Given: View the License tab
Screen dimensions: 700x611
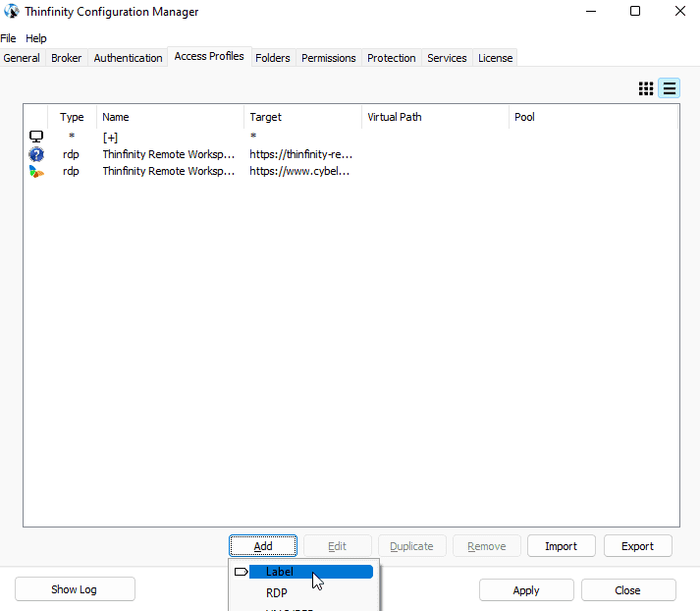Looking at the screenshot, I should [x=495, y=58].
